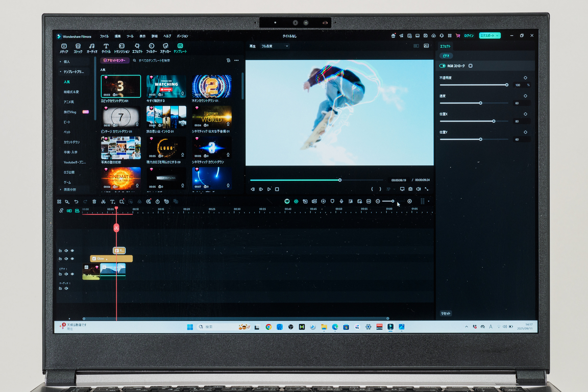
Task: Open the ファイル menu
Action: [104, 36]
